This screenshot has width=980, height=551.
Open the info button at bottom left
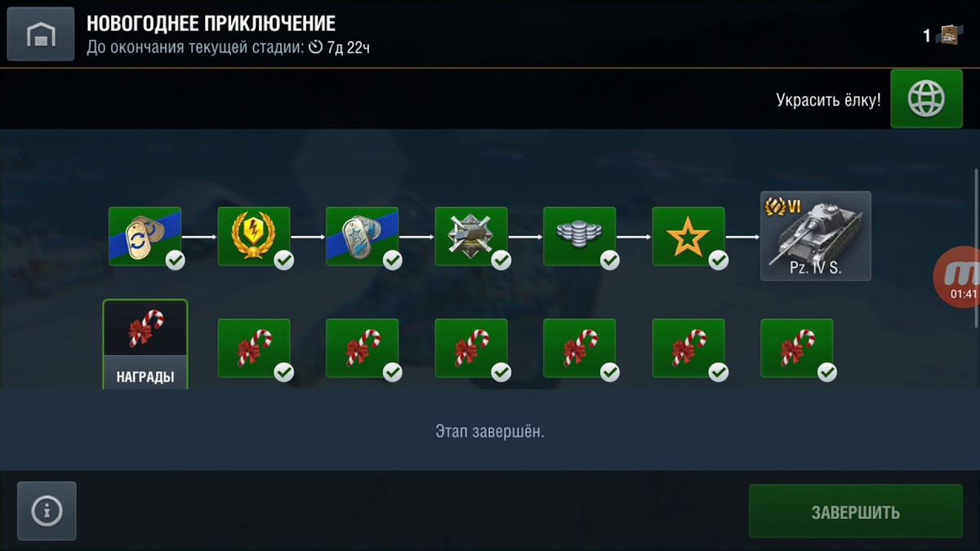(x=47, y=511)
